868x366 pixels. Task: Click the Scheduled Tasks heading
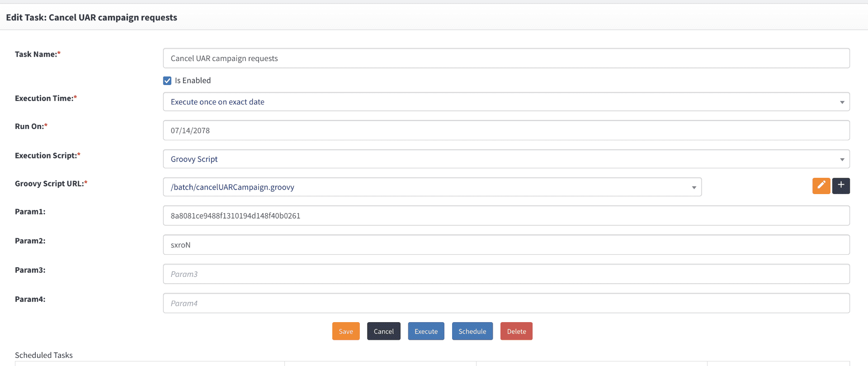tap(44, 355)
